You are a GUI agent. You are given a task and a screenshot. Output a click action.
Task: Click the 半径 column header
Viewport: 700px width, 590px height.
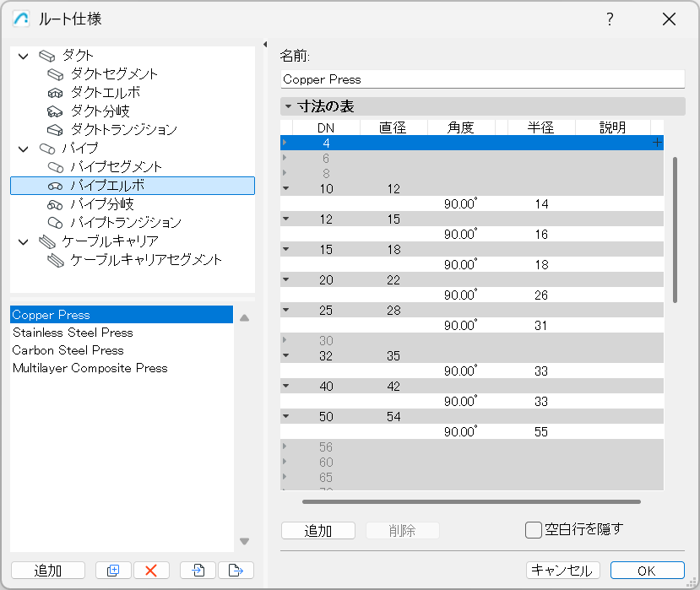point(541,127)
